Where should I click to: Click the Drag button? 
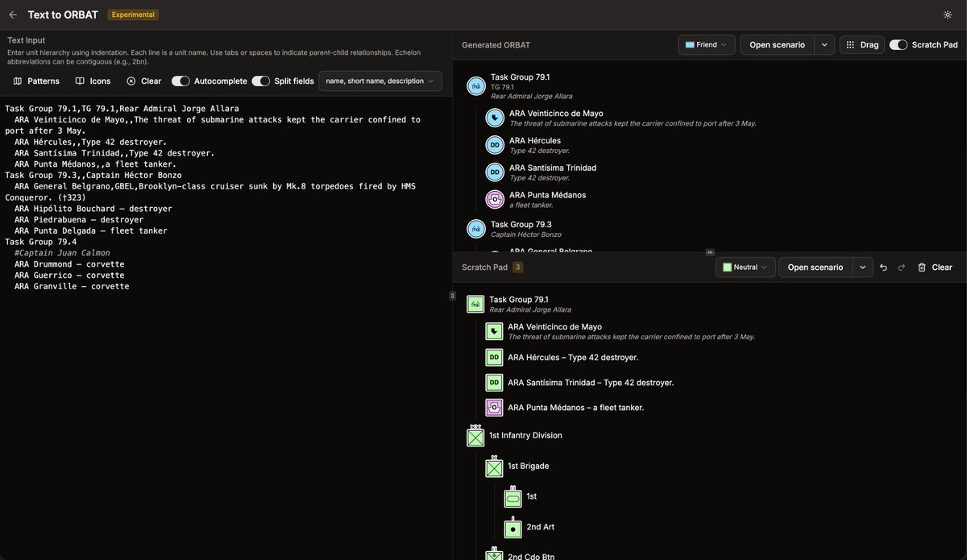(x=861, y=44)
